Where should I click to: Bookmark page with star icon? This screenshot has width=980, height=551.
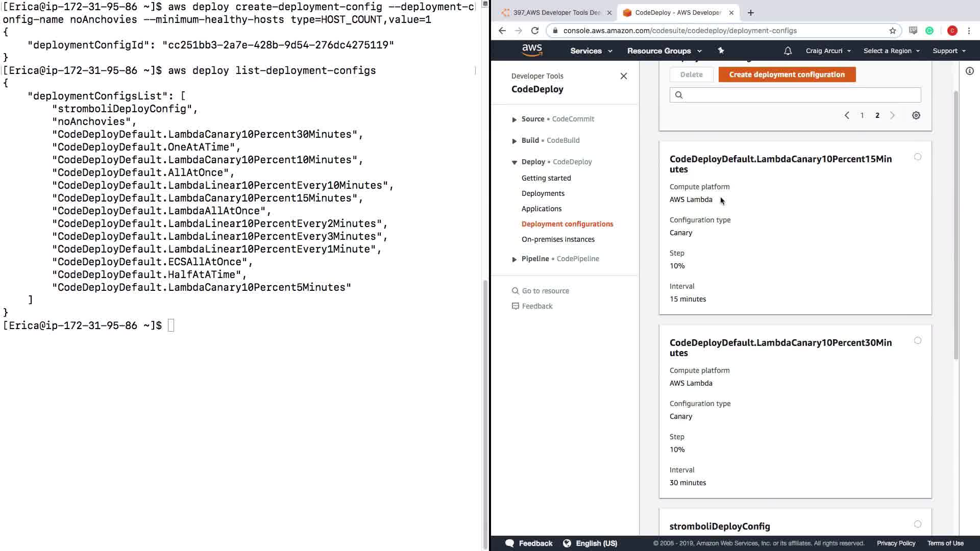(x=892, y=31)
